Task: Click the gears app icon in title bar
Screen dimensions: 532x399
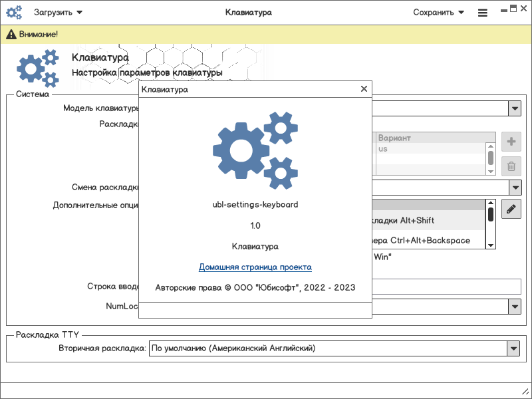Action: click(15, 12)
